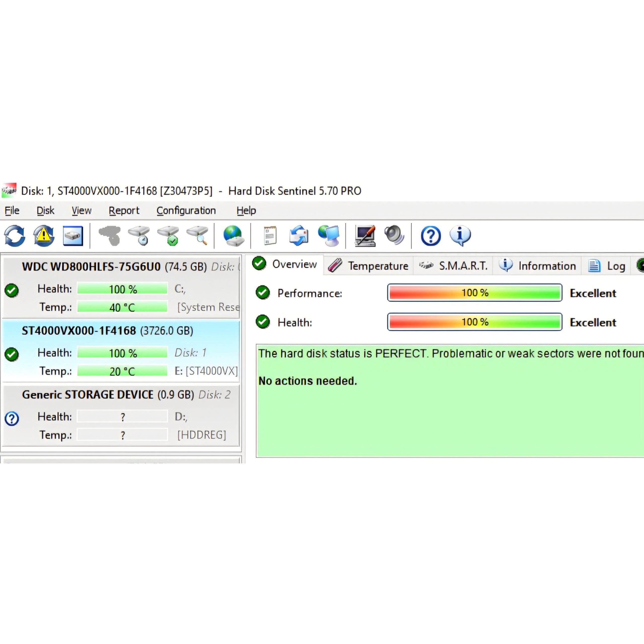Click the refresh icon with yellow warning sign
This screenshot has width=644, height=644.
click(44, 236)
